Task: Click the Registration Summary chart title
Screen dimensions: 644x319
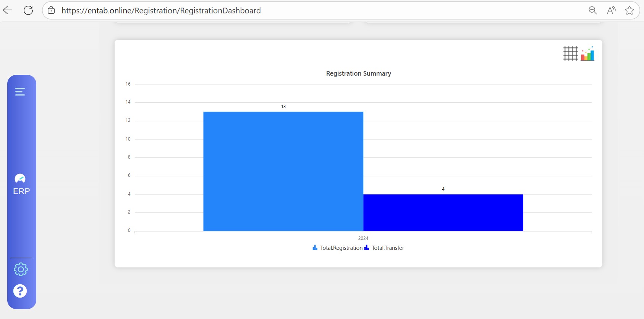Action: [358, 73]
